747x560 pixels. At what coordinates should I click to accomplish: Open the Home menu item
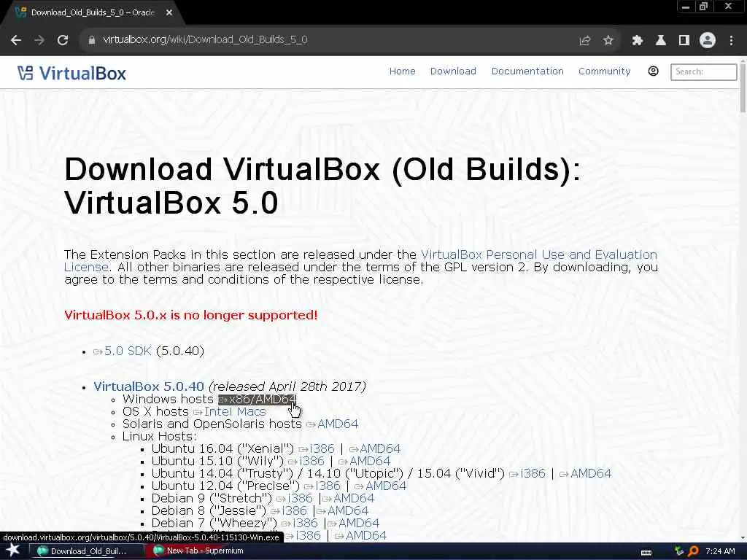[402, 71]
